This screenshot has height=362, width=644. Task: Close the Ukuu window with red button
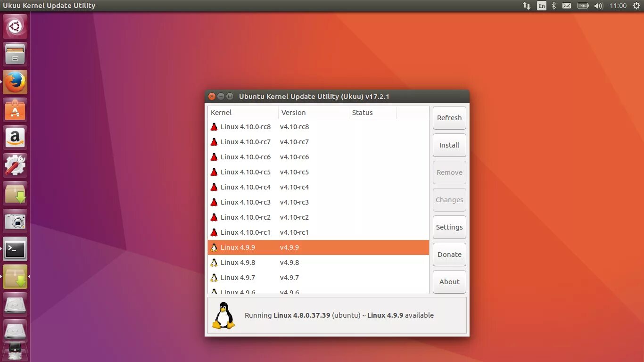click(x=212, y=97)
